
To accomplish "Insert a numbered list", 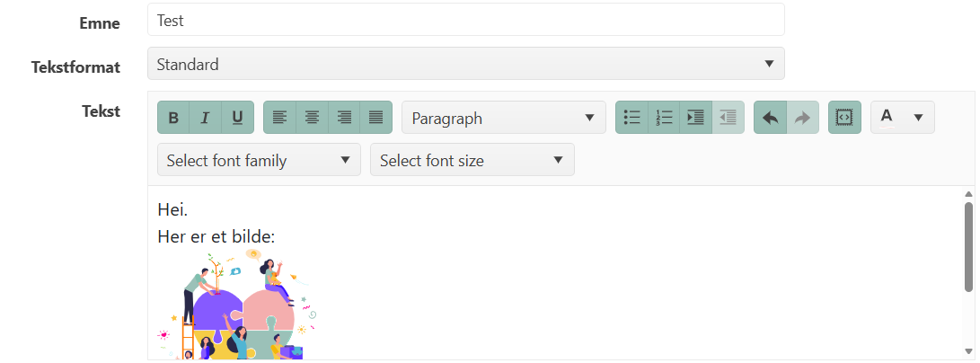I will [x=664, y=118].
